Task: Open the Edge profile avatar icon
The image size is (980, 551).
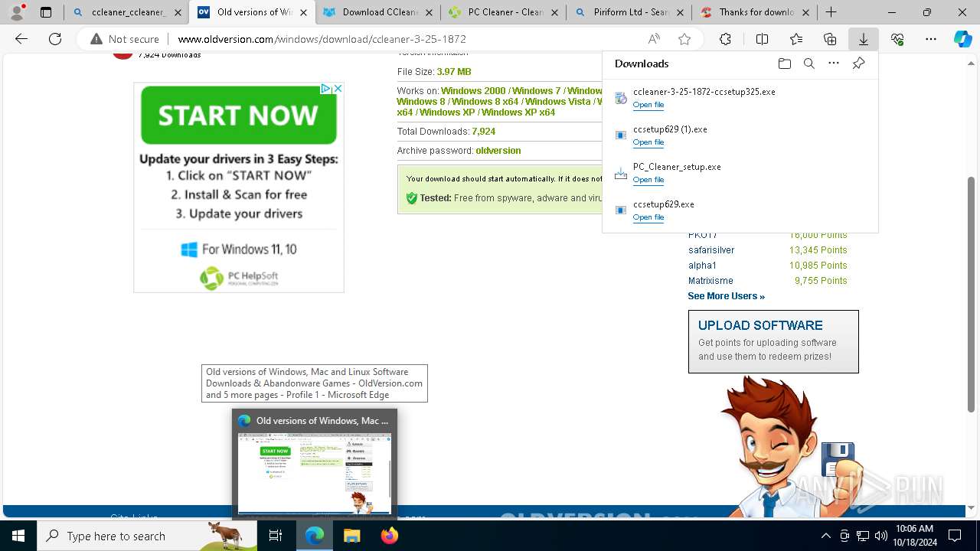Action: tap(17, 12)
